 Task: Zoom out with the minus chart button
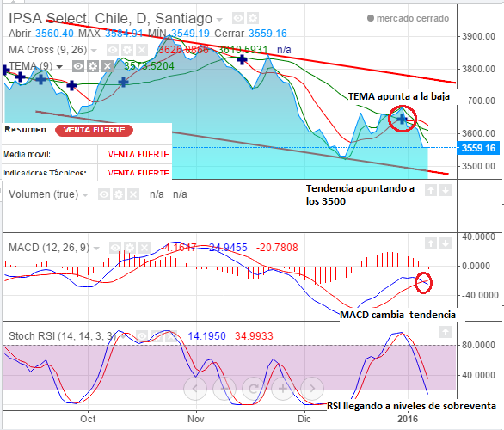(224, 389)
